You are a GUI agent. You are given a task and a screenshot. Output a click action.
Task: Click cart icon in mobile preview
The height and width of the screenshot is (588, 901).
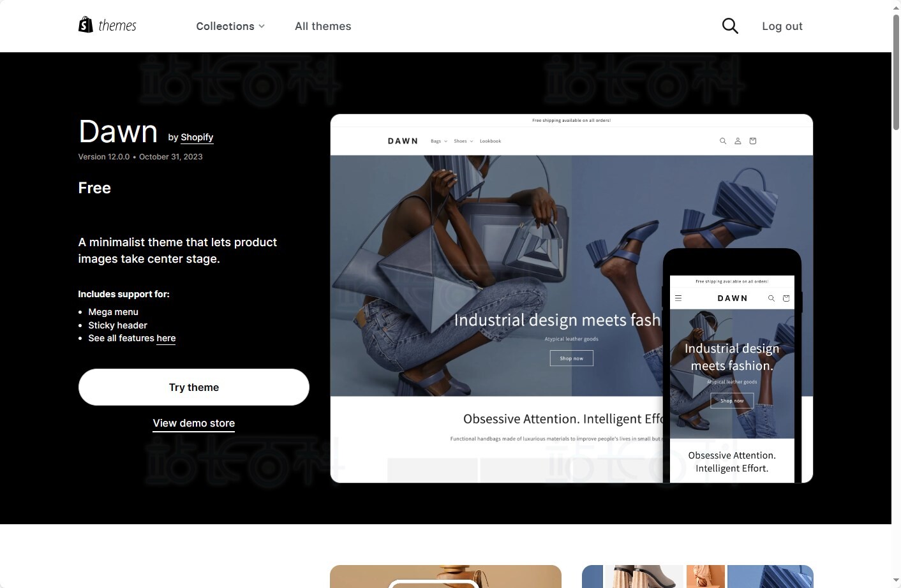click(786, 298)
